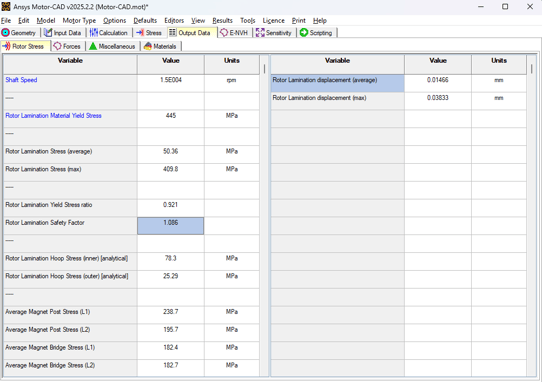Open the Edit menu
542x382 pixels.
[24, 21]
